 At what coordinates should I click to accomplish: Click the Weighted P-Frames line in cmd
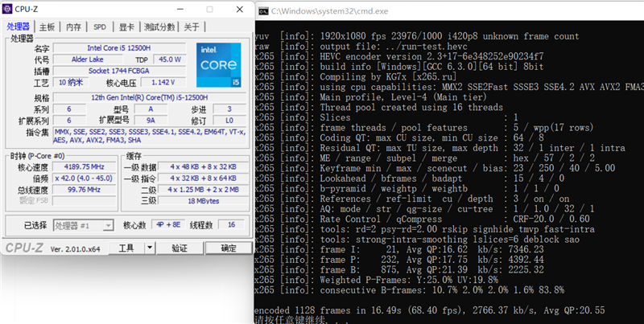[x=376, y=280]
